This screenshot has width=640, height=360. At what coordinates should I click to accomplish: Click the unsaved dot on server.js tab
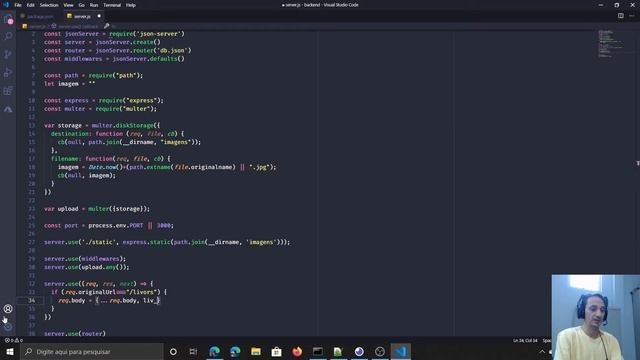(x=99, y=16)
